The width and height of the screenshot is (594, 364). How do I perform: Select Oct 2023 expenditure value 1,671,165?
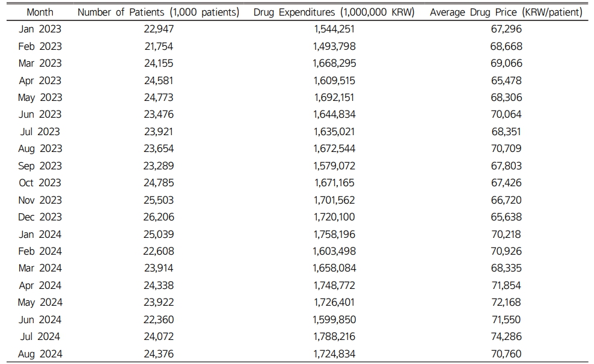[334, 183]
